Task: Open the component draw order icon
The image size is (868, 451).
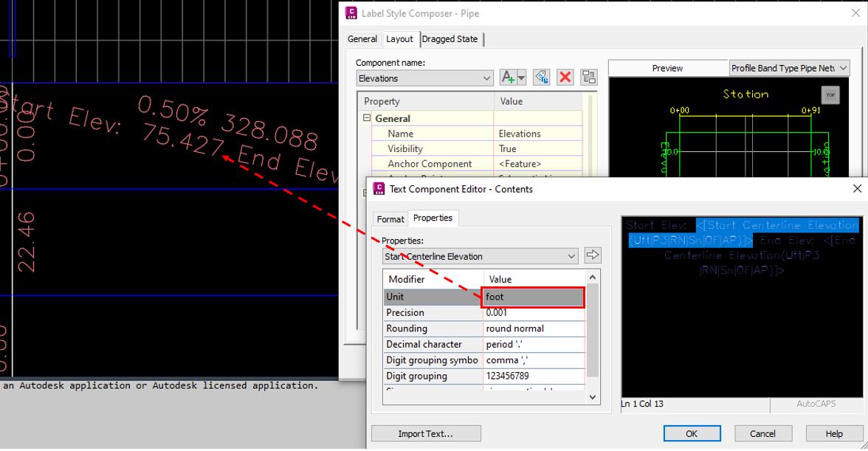Action: (588, 77)
